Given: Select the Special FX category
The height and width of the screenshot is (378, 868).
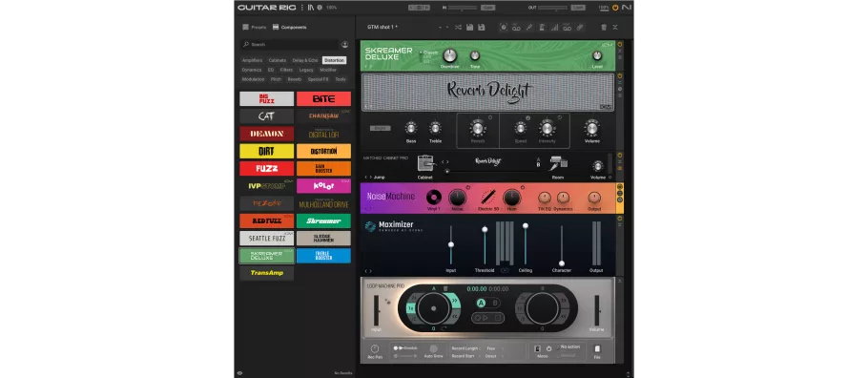Looking at the screenshot, I should click(319, 79).
